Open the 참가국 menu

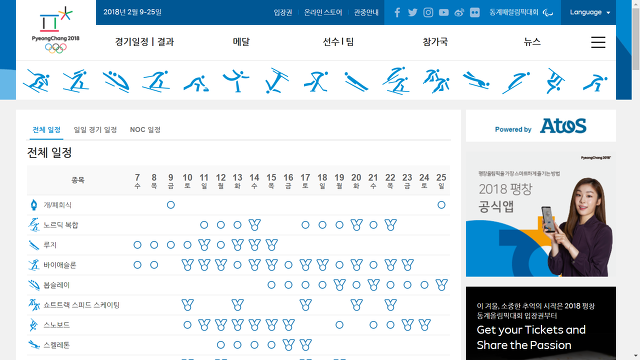pyautogui.click(x=435, y=42)
